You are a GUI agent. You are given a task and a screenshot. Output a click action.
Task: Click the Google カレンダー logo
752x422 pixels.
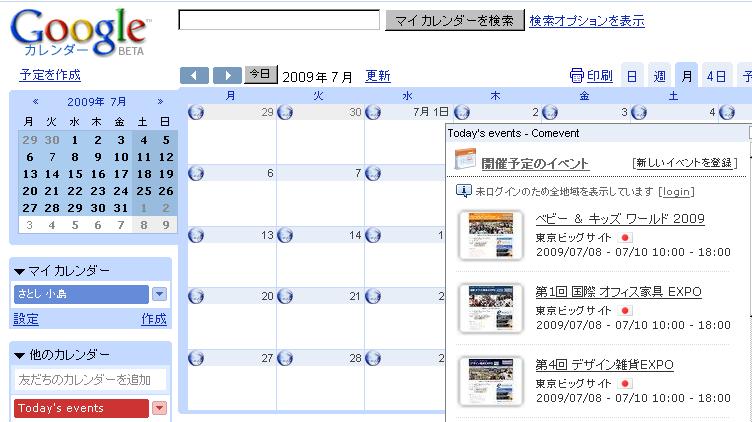click(80, 32)
